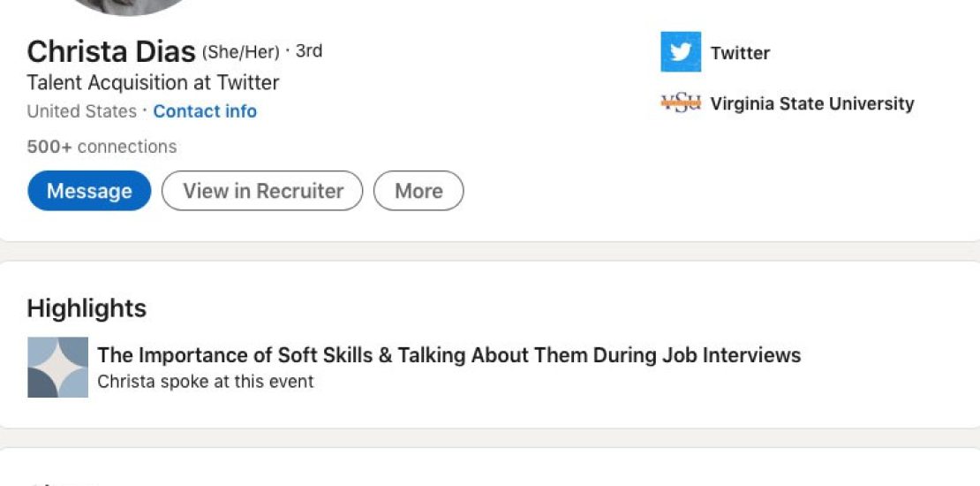
Task: Click the partial profile photo at top
Action: tap(128, 6)
